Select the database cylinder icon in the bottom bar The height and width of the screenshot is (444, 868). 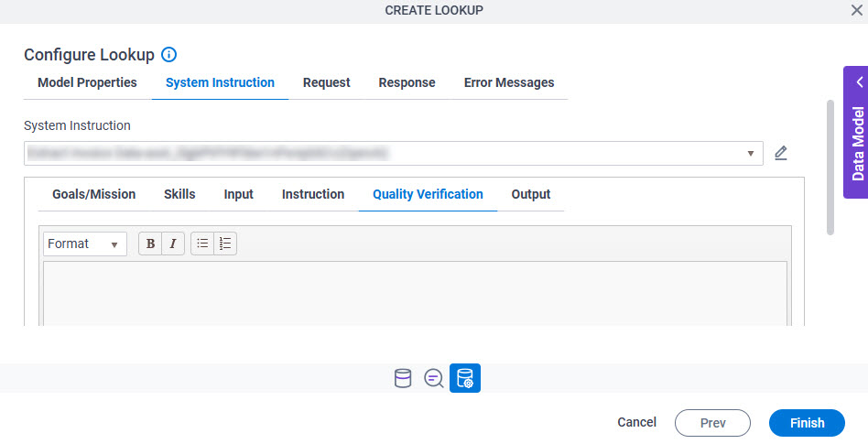click(x=403, y=378)
